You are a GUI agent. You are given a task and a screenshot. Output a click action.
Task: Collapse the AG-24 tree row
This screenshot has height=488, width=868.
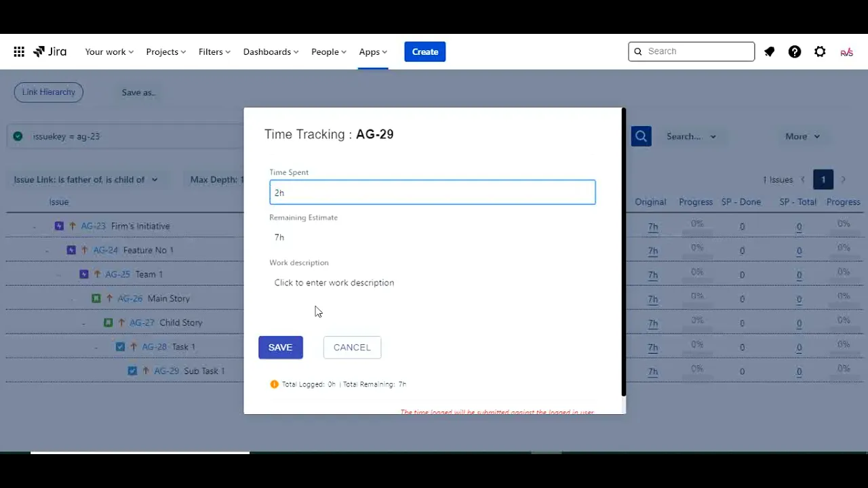[x=46, y=251]
